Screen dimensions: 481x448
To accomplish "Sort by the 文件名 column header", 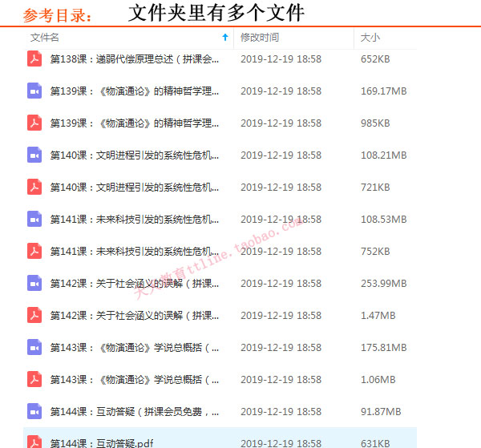I will 45,38.
